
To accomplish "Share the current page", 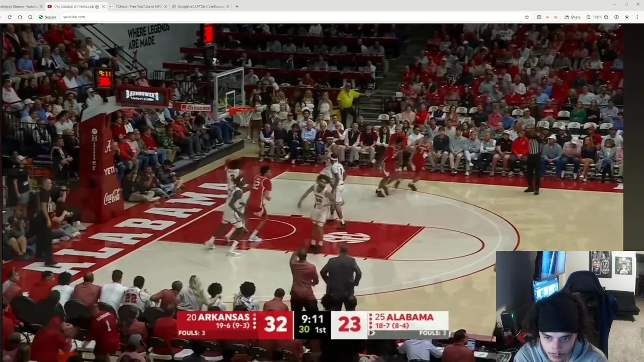I will point(573,17).
